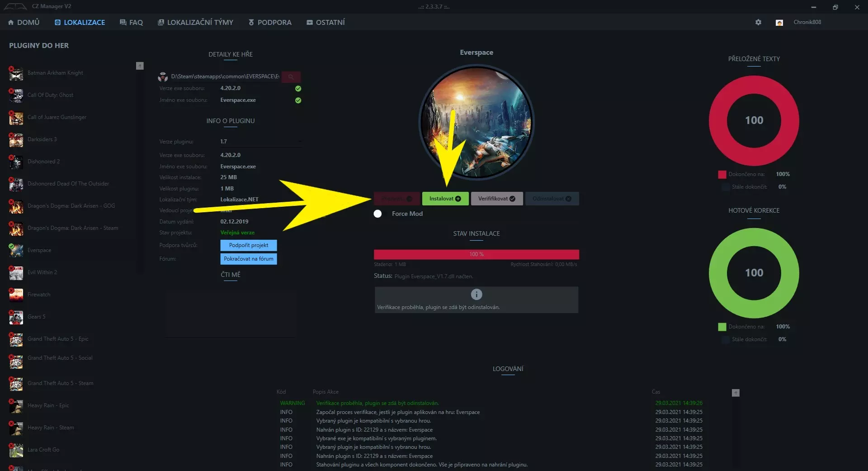Click the game folder icon beside the install path

click(x=163, y=77)
